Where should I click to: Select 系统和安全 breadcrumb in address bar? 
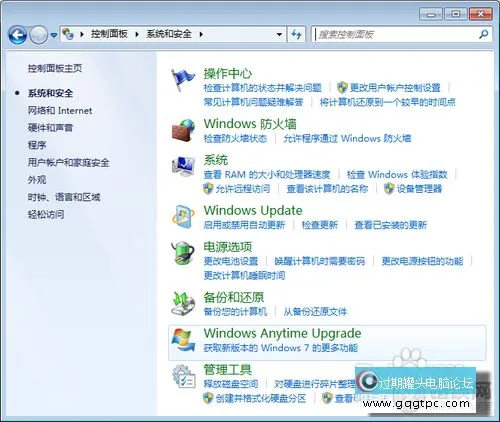coord(169,34)
